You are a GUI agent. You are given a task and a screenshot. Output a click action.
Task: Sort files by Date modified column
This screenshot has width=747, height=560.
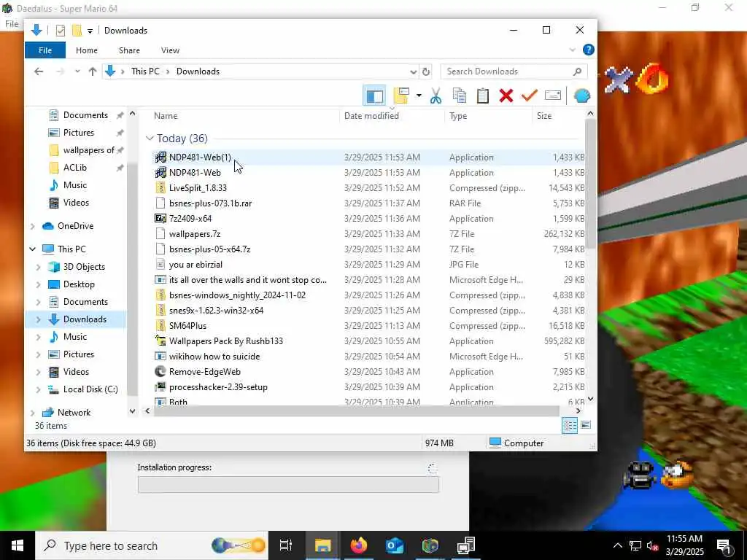point(371,116)
